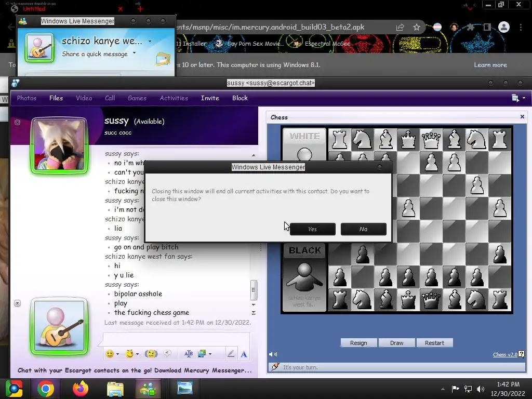The height and width of the screenshot is (399, 532).
Task: Open the Call menu item
Action: pyautogui.click(x=110, y=98)
